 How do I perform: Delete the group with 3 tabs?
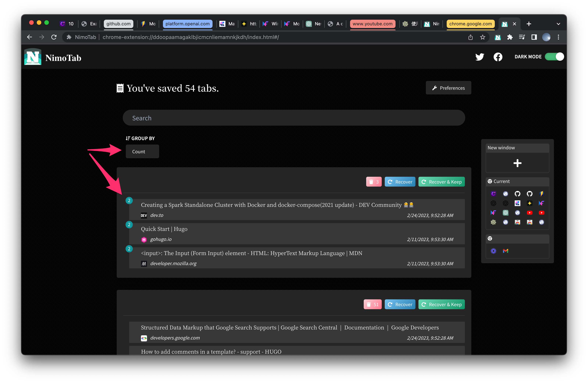pyautogui.click(x=374, y=182)
